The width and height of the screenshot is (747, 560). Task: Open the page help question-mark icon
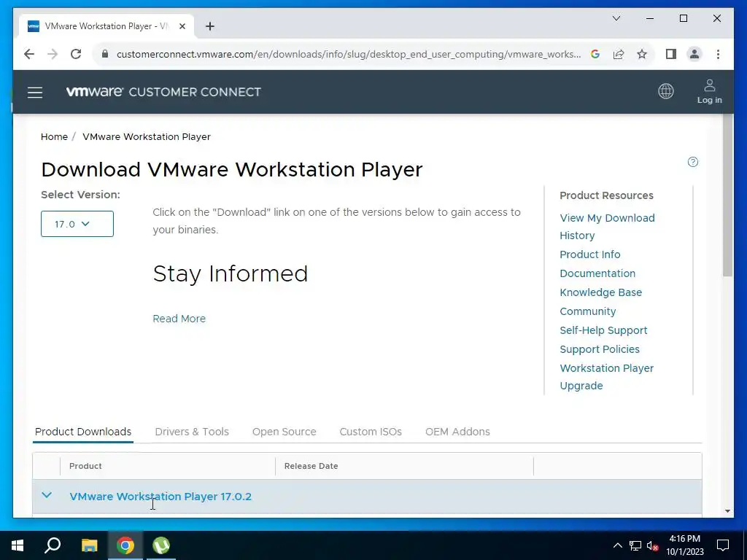click(693, 163)
